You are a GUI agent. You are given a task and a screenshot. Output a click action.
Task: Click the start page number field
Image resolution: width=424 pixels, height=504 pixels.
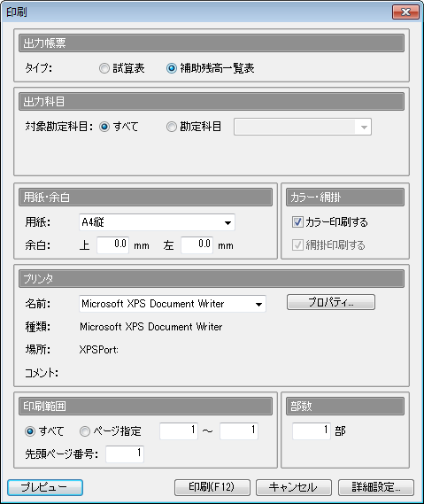click(179, 430)
